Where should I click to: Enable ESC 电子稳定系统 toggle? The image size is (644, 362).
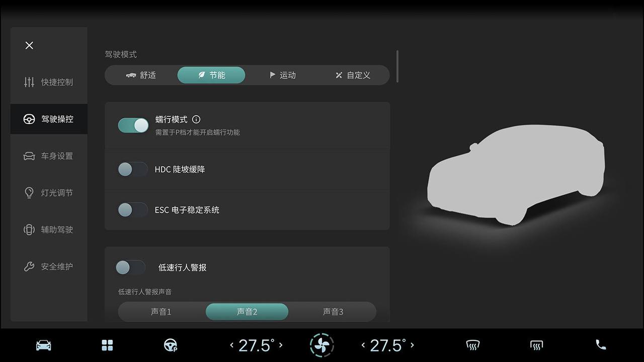coord(133,209)
